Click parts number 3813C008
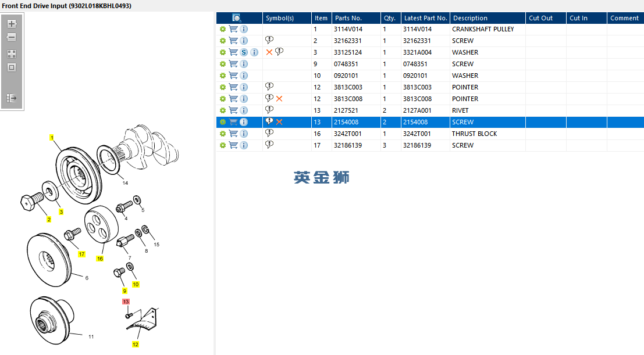Image resolution: width=644 pixels, height=355 pixels. point(348,99)
